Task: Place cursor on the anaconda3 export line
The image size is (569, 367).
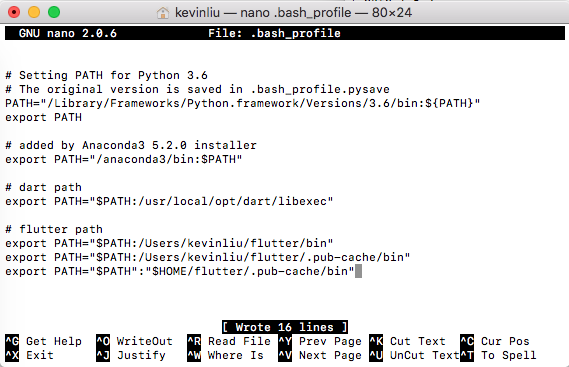Action: [x=124, y=159]
